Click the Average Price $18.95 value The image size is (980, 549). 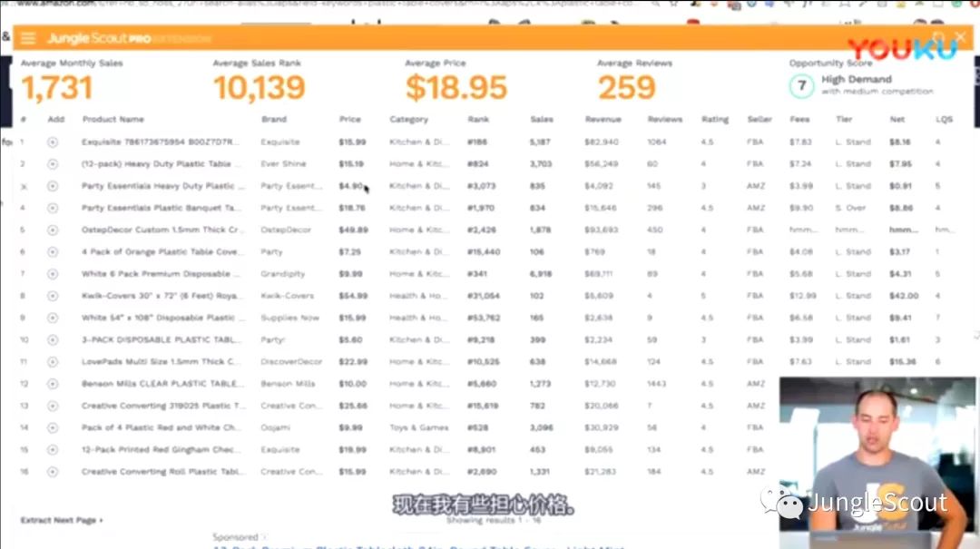(x=456, y=87)
